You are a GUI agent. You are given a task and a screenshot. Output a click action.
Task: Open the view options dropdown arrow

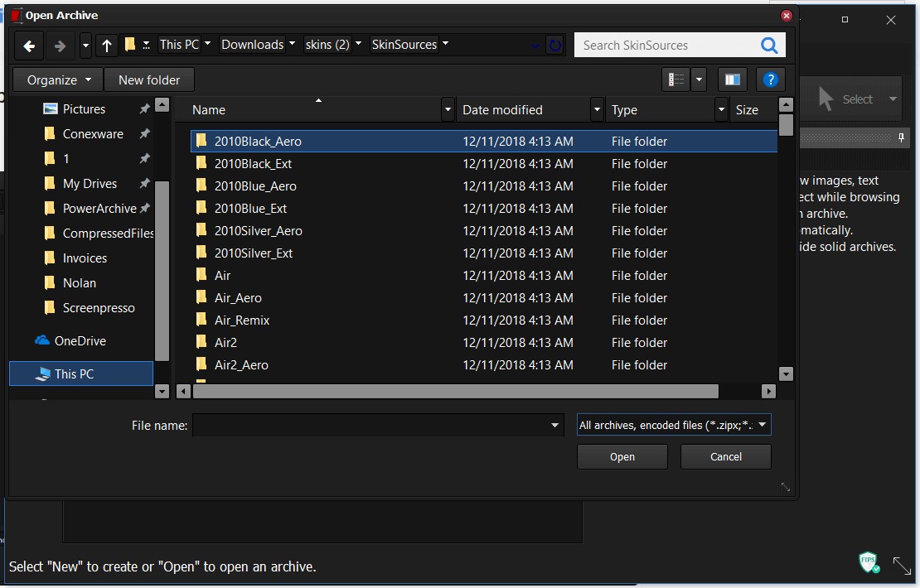click(699, 80)
